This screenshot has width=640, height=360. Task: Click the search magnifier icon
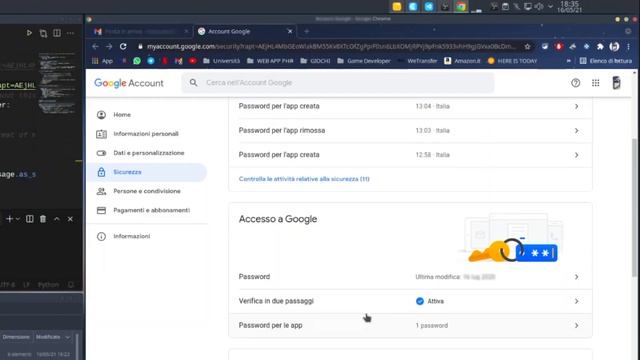193,83
